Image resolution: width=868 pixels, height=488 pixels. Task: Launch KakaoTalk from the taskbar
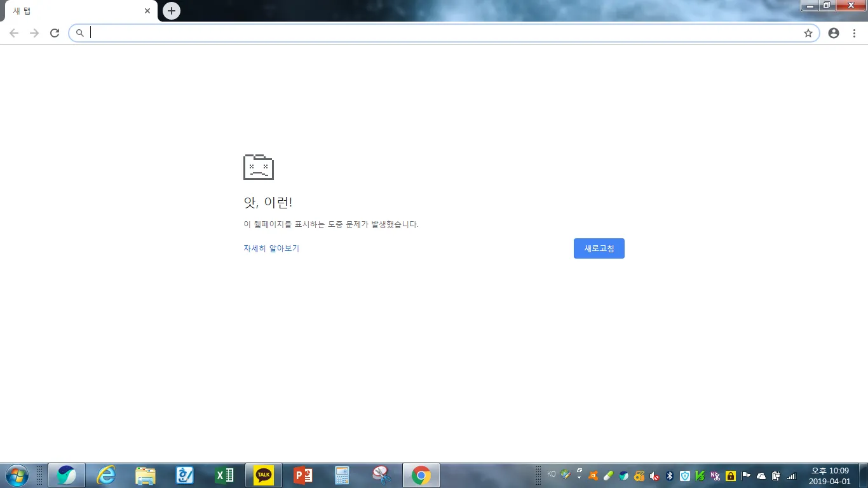point(263,475)
